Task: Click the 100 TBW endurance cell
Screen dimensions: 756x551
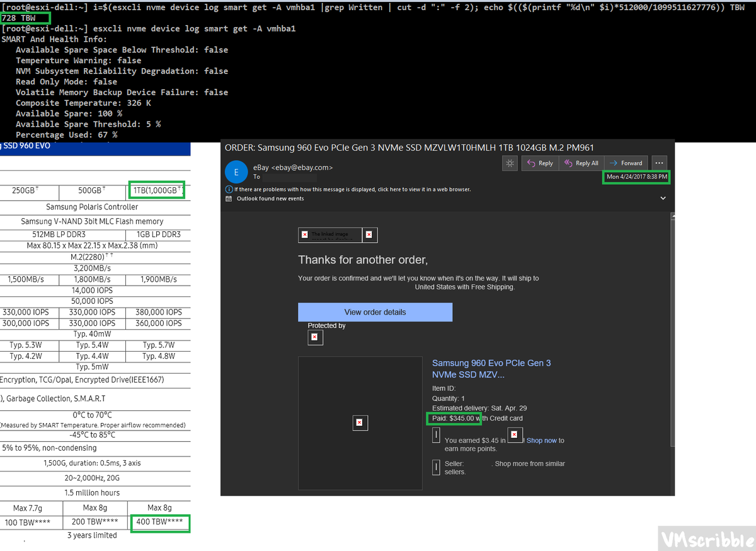Action: point(30,523)
